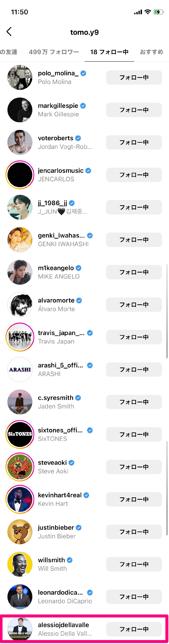View the SixTONES story avatar
This screenshot has height=644, width=169.
(20, 434)
